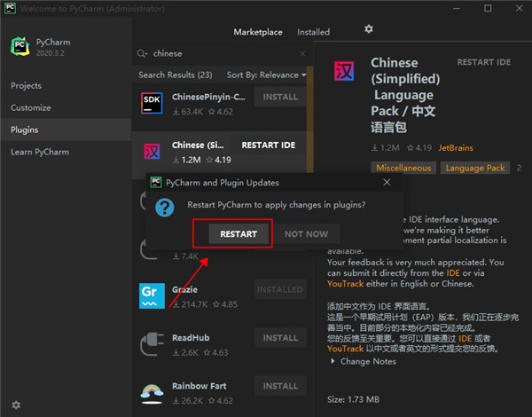Open the plugin settings gear menu

coord(369,29)
